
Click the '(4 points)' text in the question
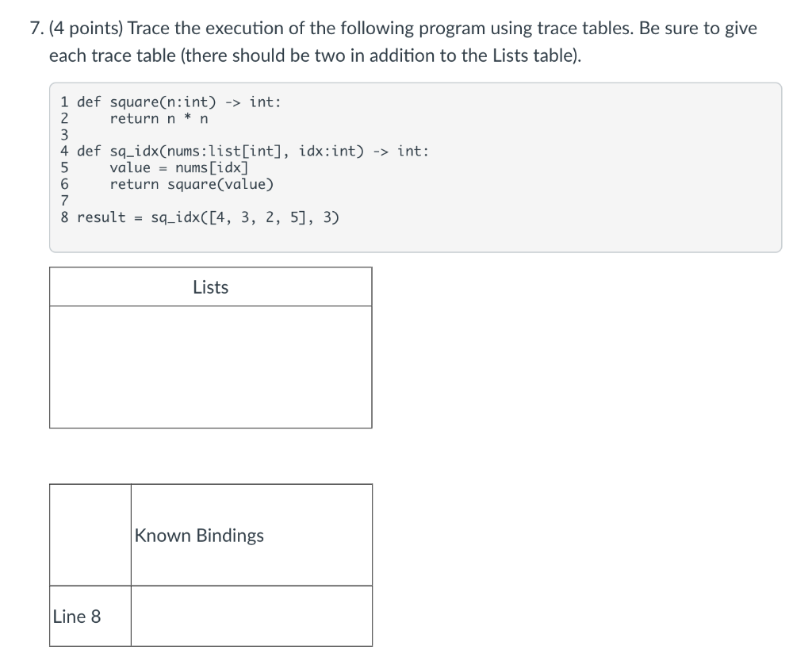[86, 28]
